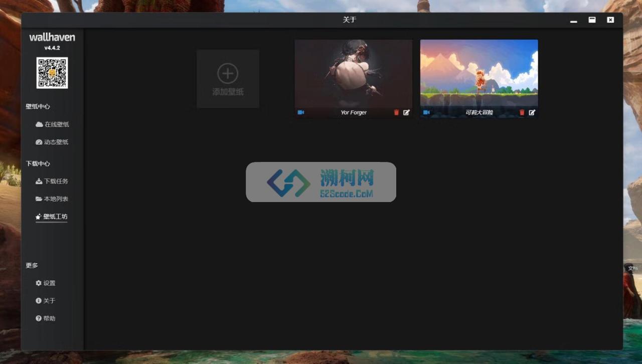This screenshot has height=364, width=642.
Task: Close the wallhaven window
Action: 610,20
